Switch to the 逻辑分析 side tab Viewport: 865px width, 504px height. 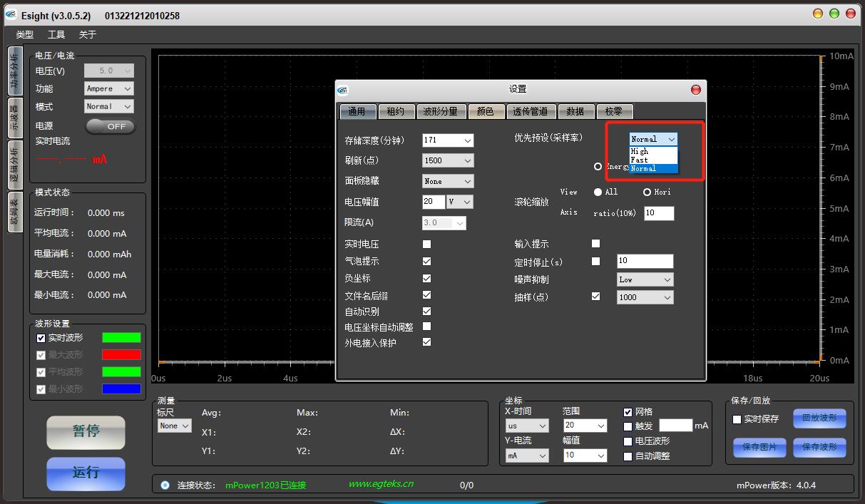pos(14,164)
